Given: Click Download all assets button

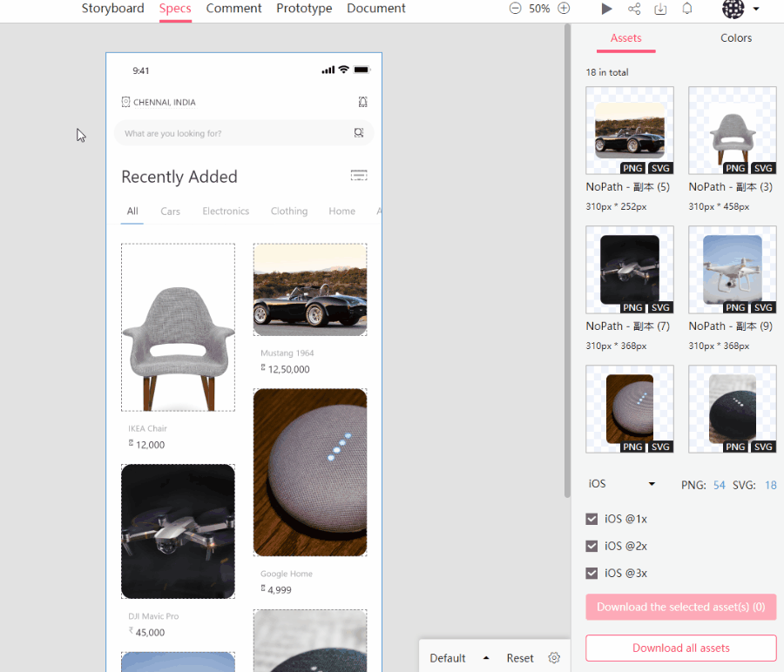Looking at the screenshot, I should tap(681, 648).
